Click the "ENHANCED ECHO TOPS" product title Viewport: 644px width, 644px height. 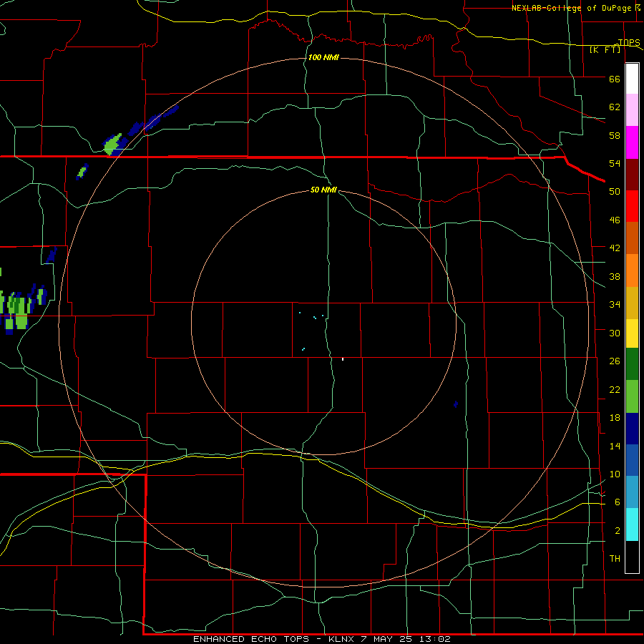coord(250,639)
